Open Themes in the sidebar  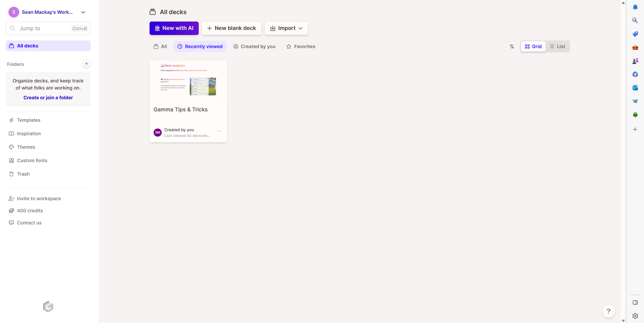(x=48, y=147)
